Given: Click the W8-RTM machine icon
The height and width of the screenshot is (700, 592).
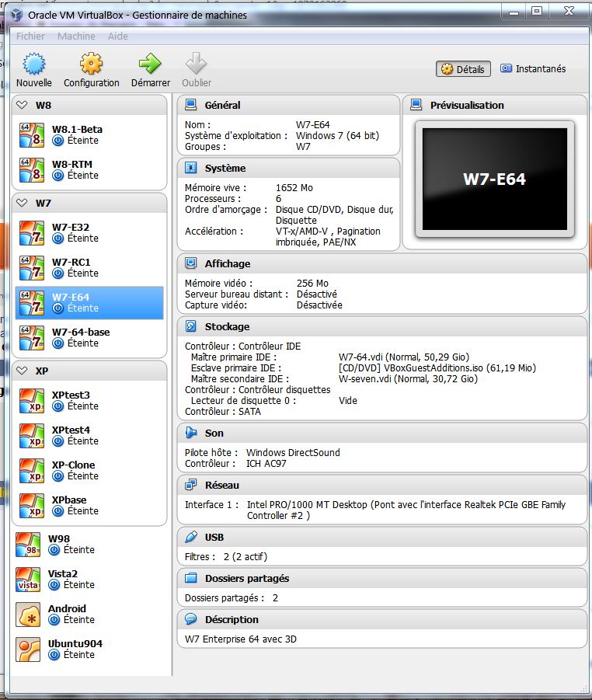Looking at the screenshot, I should pos(32,169).
